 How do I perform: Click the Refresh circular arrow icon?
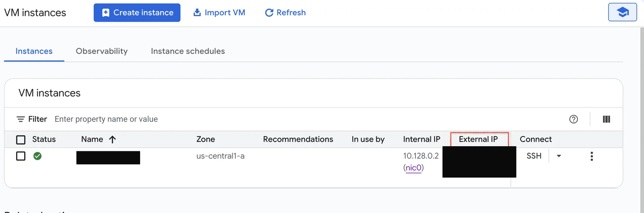269,12
